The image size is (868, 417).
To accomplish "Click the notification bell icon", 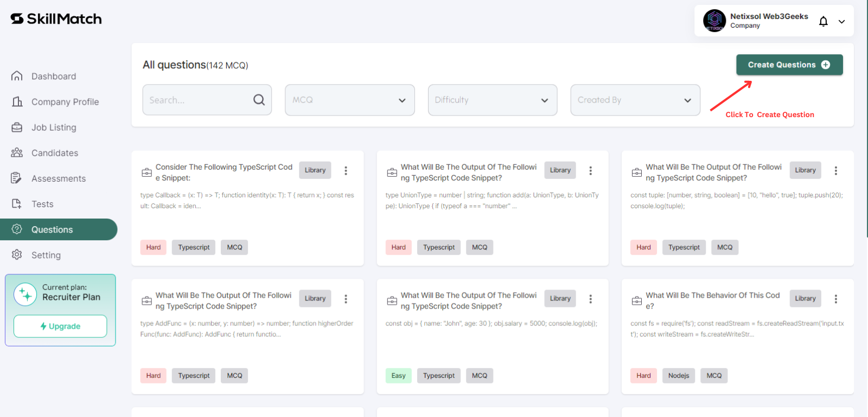I will tap(823, 22).
